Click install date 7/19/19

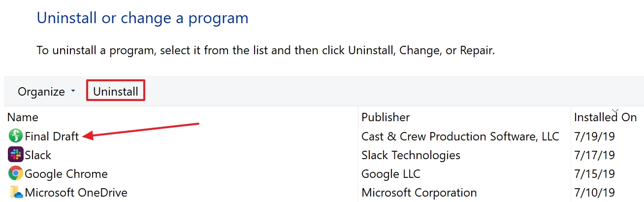[x=594, y=136]
